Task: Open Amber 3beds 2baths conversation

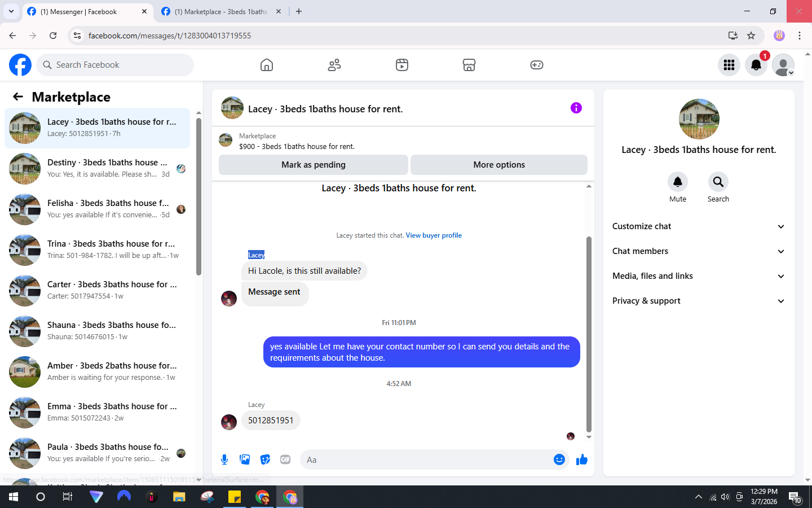Action: [97, 371]
